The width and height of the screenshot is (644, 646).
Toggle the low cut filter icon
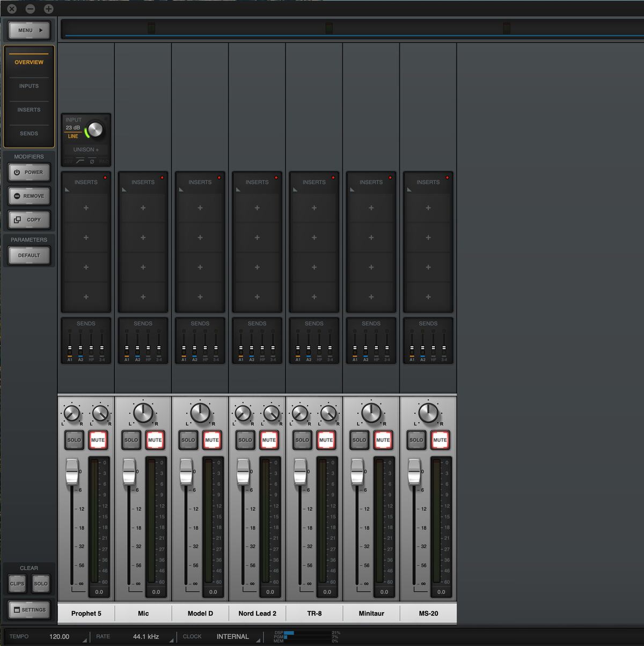(80, 161)
